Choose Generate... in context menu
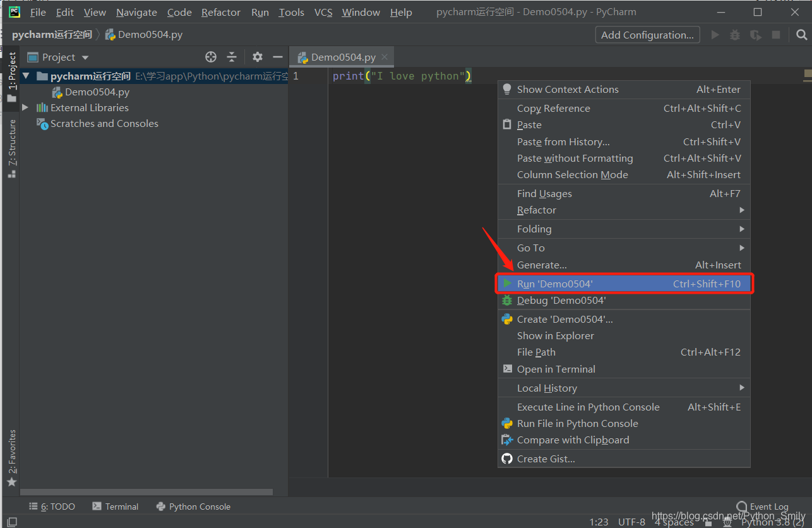This screenshot has height=528, width=812. tap(624, 265)
